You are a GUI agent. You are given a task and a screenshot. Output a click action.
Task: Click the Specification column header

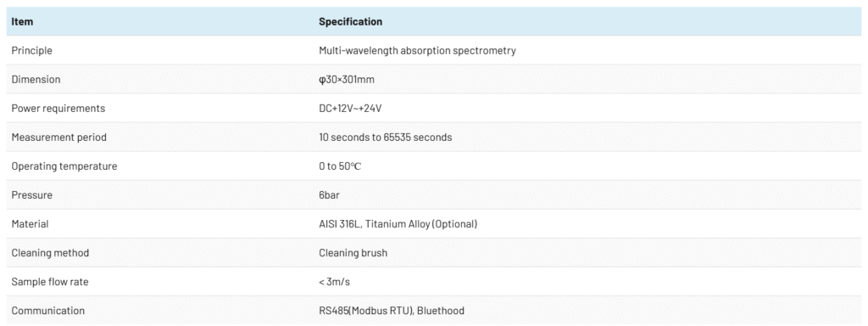click(350, 22)
